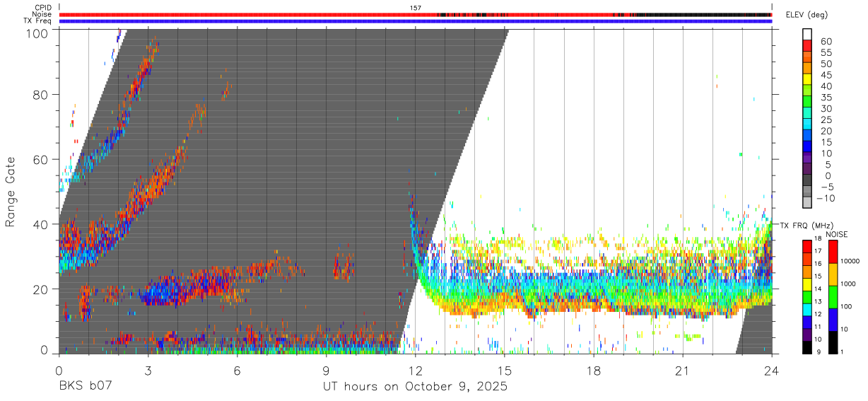Pick the black segment of the NOISE colorbar
The image size is (868, 401).
pos(833,342)
